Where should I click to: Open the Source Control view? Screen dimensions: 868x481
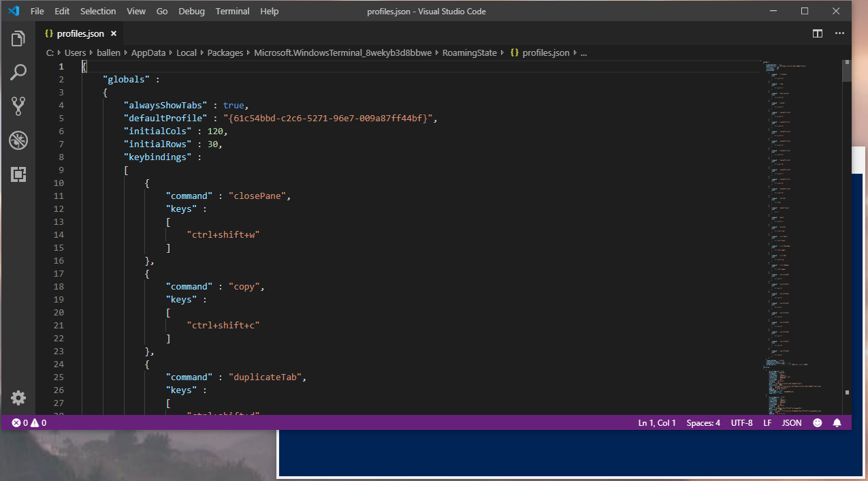(18, 106)
